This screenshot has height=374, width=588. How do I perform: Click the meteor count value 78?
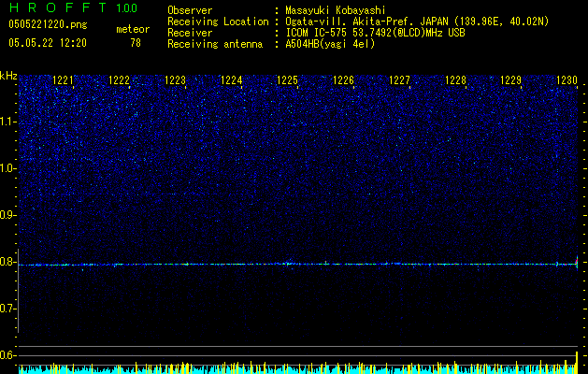tap(136, 43)
